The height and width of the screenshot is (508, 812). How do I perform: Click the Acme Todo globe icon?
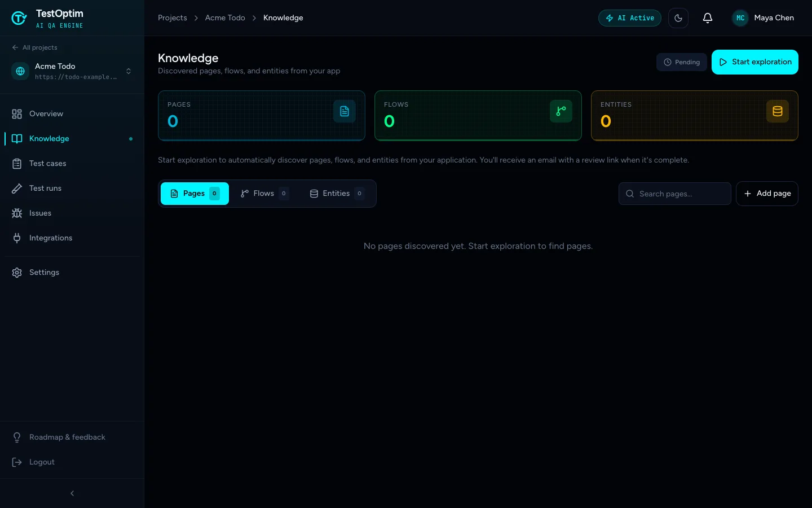[x=20, y=71]
